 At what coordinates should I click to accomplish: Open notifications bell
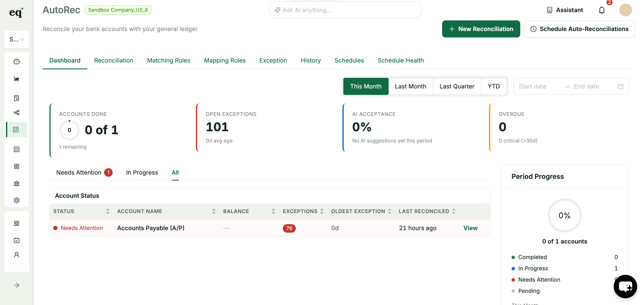click(x=602, y=10)
